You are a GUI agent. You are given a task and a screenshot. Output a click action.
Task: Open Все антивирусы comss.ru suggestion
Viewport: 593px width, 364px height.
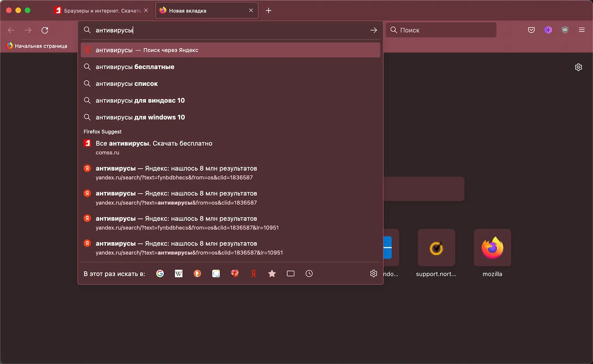230,147
